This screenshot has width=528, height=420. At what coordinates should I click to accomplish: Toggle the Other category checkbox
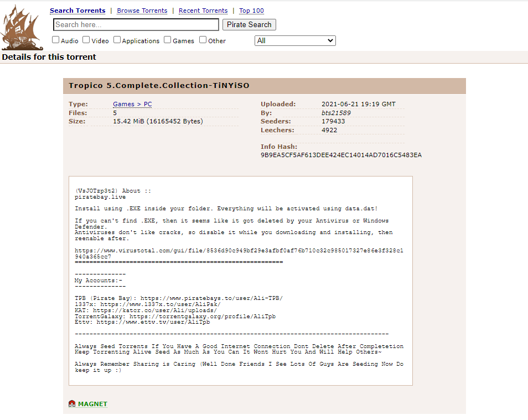[203, 40]
